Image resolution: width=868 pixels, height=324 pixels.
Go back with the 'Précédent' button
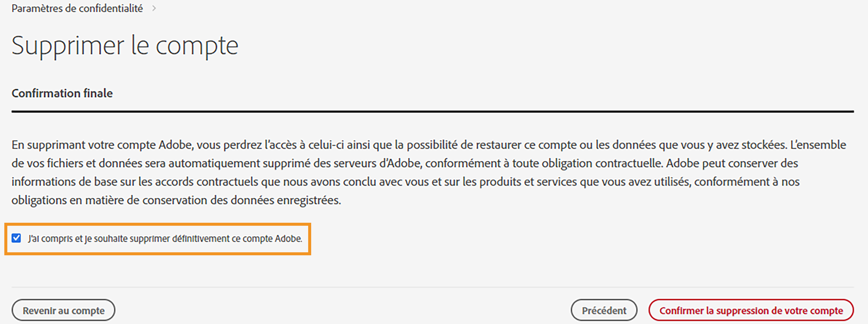pyautogui.click(x=603, y=310)
